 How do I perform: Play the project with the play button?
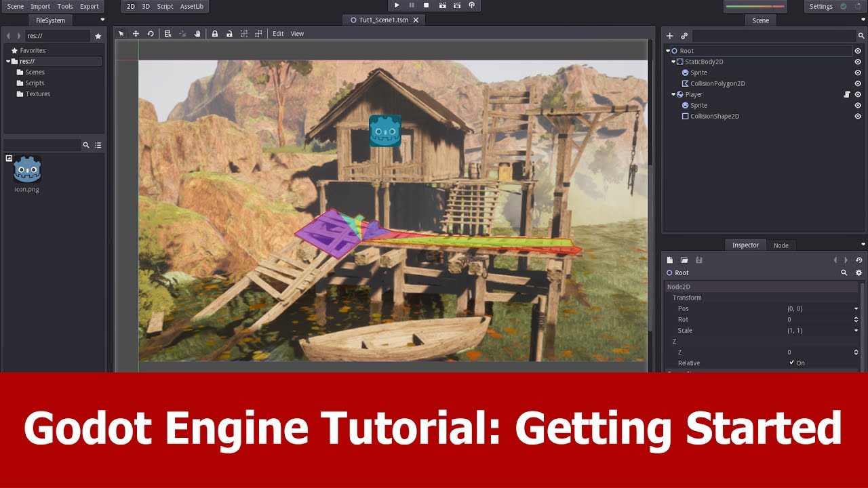click(397, 5)
